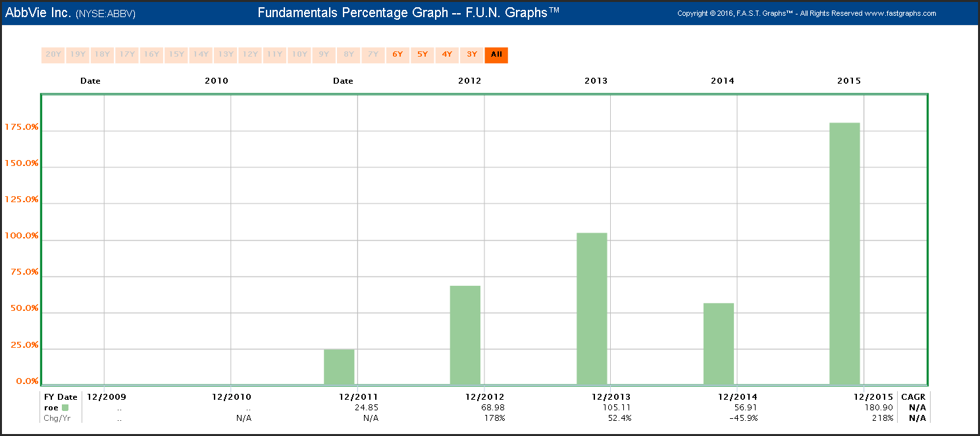980x436 pixels.
Task: Click the 2013 ROE bar
Action: point(592,308)
